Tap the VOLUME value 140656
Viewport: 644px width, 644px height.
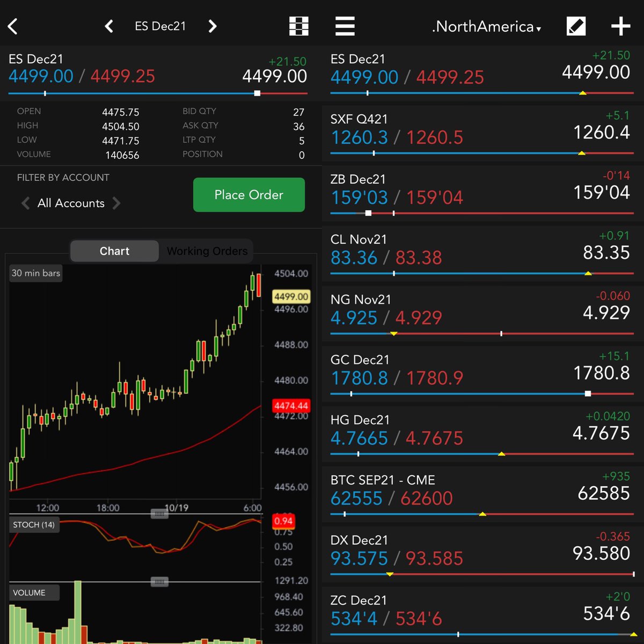coord(122,155)
